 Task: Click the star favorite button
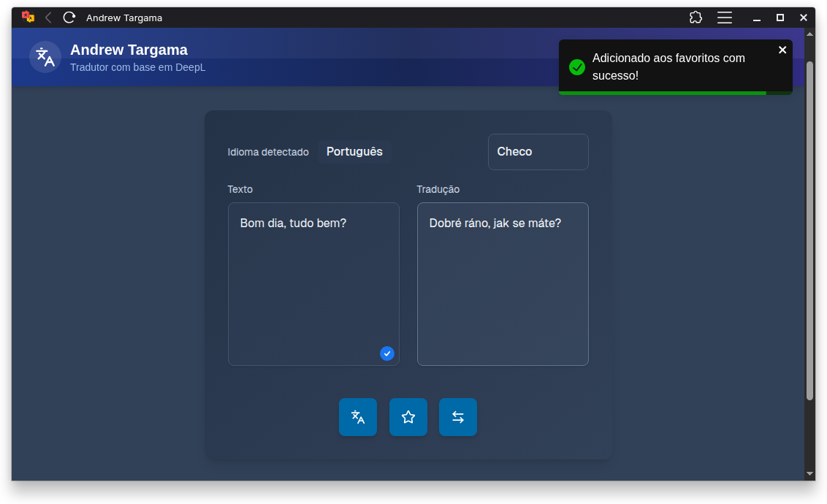coord(408,417)
